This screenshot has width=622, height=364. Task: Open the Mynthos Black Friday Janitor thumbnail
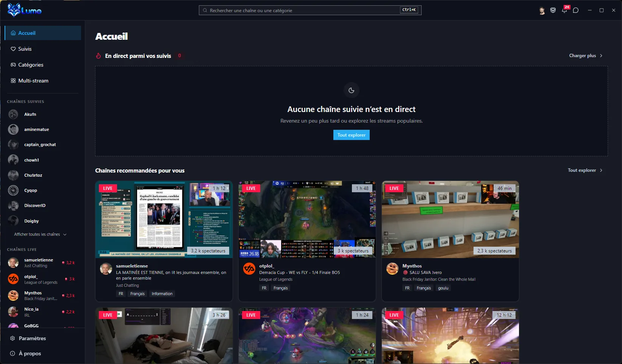click(x=450, y=219)
